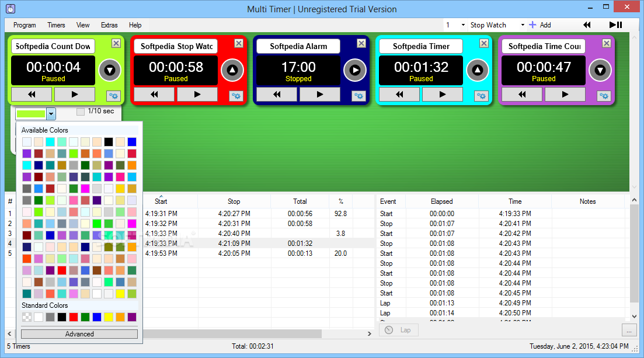Rewind the Softpedia Timer card
The width and height of the screenshot is (644, 358).
[x=399, y=95]
